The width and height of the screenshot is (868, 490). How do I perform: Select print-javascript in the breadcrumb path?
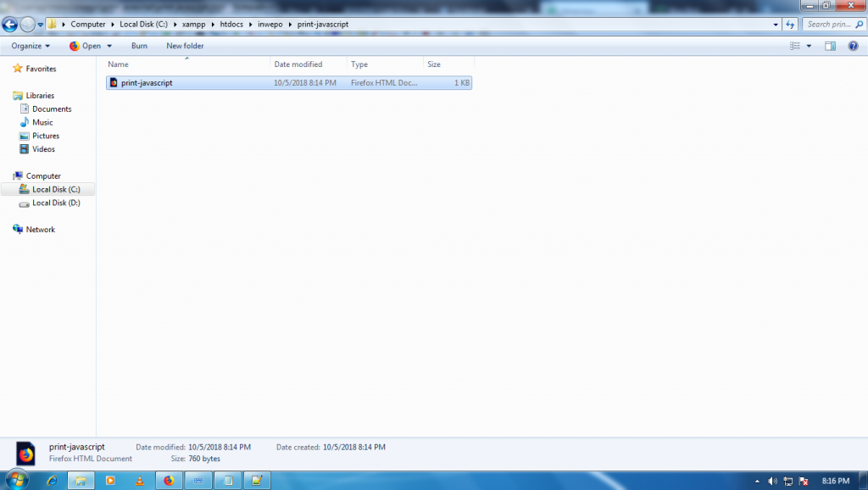point(323,25)
